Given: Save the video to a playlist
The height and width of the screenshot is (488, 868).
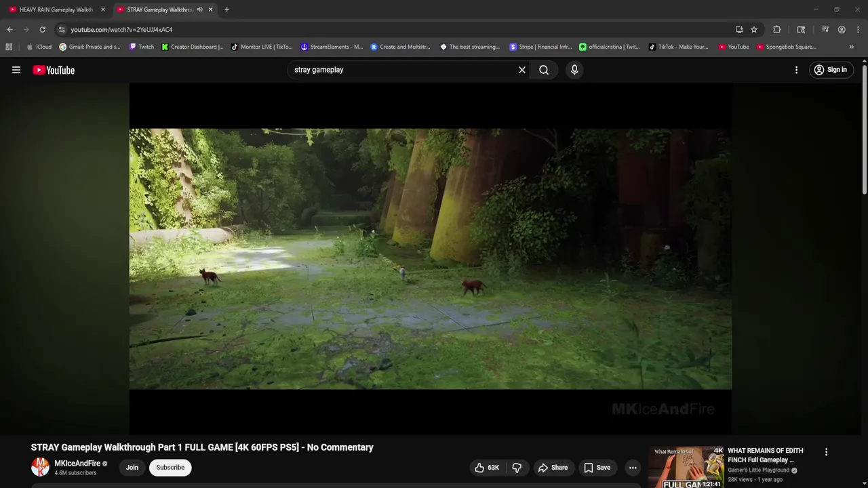Looking at the screenshot, I should 597,468.
